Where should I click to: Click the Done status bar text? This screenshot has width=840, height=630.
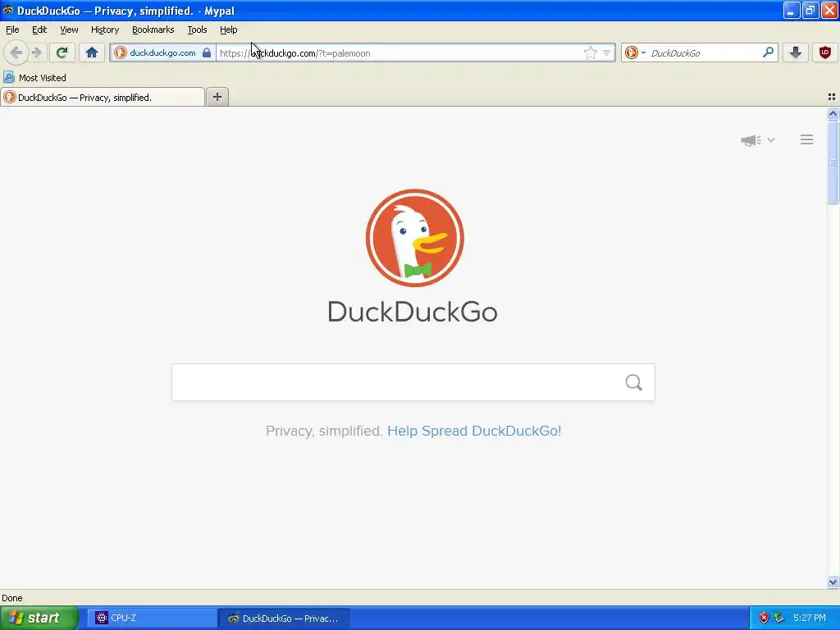(11, 598)
